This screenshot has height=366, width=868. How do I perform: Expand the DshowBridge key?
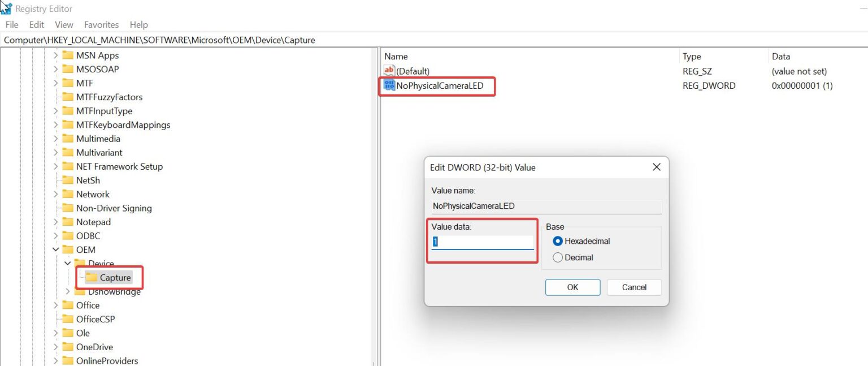coord(67,291)
